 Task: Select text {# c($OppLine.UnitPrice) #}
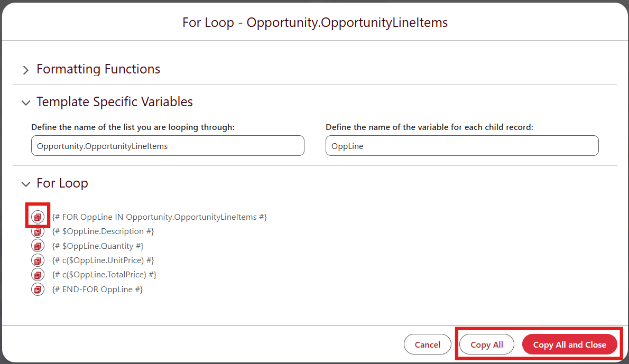pos(103,260)
